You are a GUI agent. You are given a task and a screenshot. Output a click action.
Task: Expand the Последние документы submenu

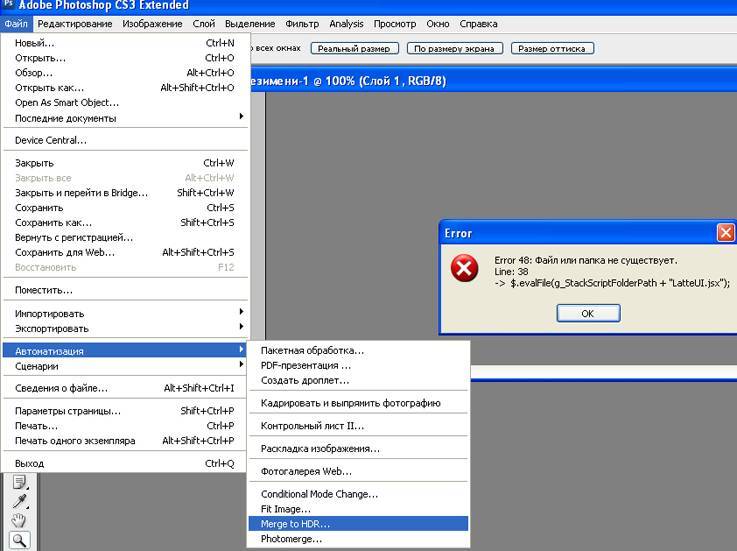click(x=125, y=118)
